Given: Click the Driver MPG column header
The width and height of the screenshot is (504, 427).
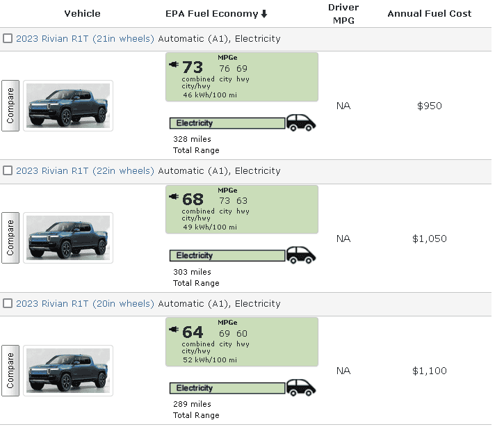Looking at the screenshot, I should pyautogui.click(x=343, y=14).
